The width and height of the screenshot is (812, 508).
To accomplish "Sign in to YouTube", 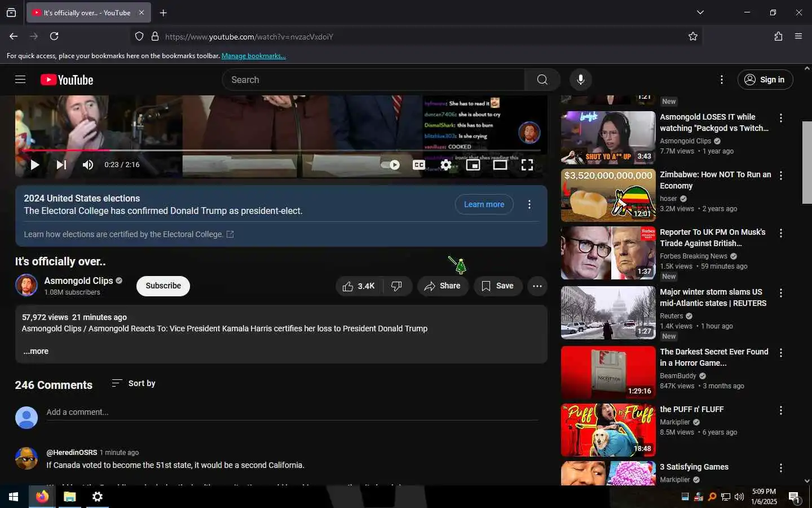I will click(765, 80).
